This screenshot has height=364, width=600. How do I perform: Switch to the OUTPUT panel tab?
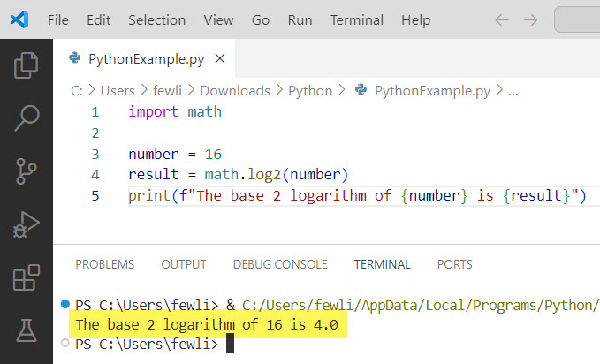coord(184,264)
